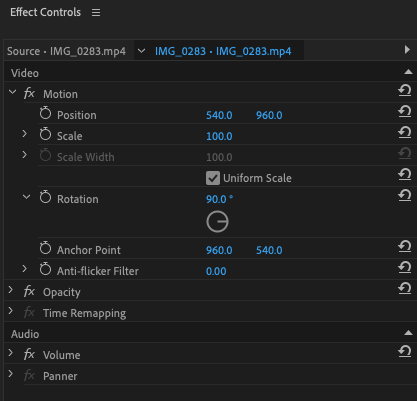
Task: Click the Anti-flicker Filter stopwatch
Action: (45, 269)
